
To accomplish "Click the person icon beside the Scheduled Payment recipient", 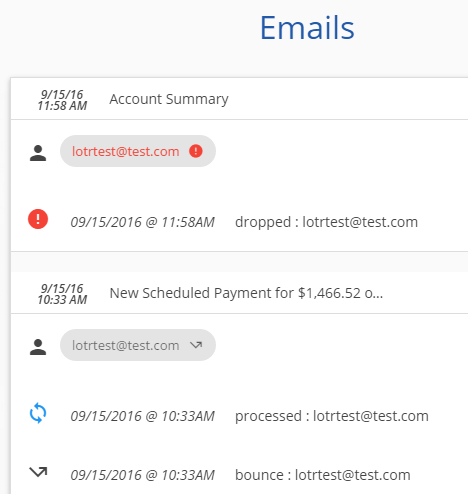I will click(38, 347).
